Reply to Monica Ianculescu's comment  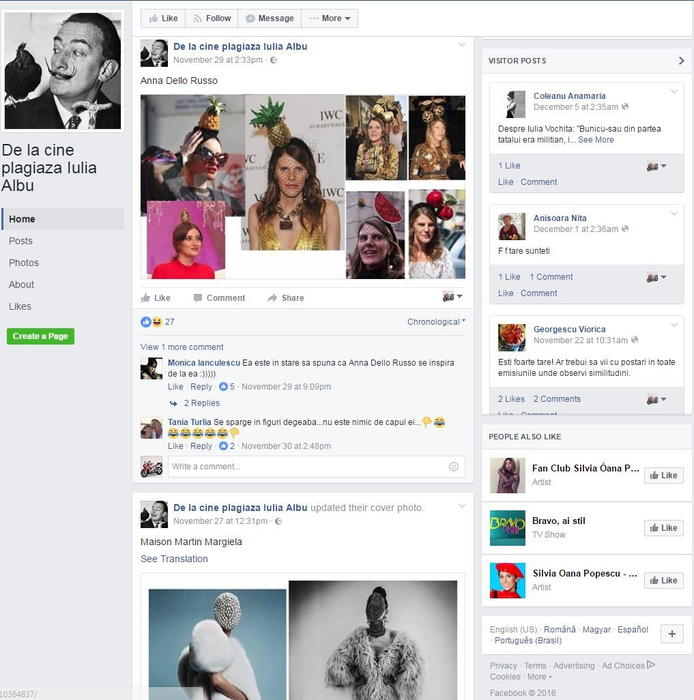coord(201,387)
